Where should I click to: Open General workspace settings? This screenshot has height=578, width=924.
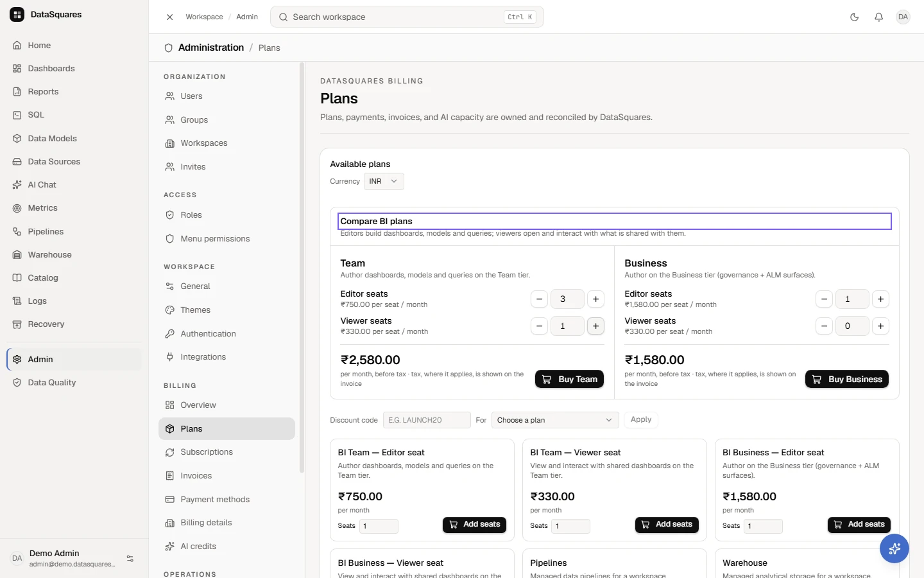(227, 286)
